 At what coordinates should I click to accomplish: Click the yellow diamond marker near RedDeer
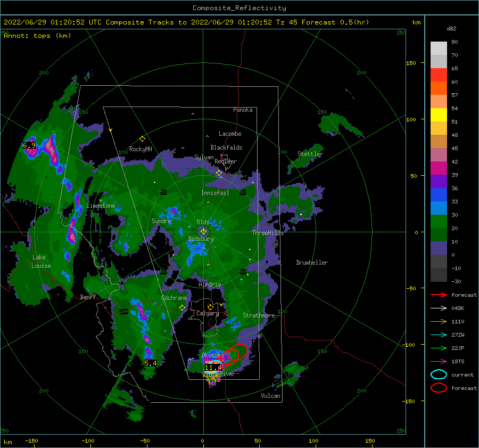pyautogui.click(x=219, y=173)
